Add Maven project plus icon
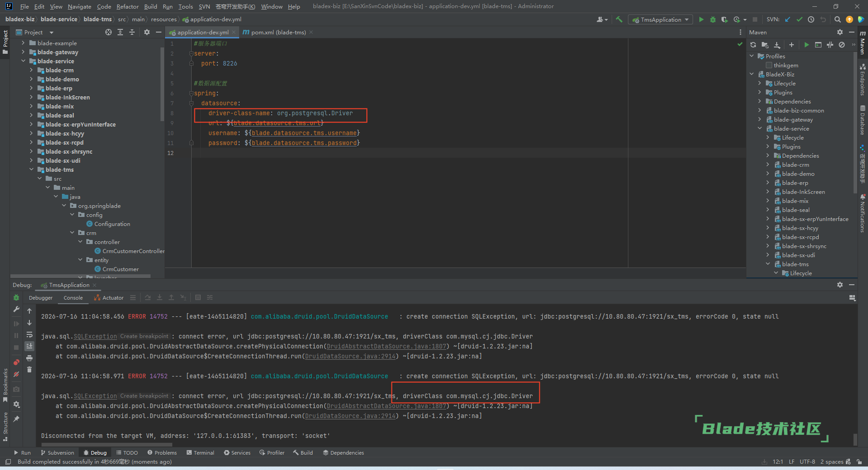This screenshot has width=868, height=470. coord(792,45)
